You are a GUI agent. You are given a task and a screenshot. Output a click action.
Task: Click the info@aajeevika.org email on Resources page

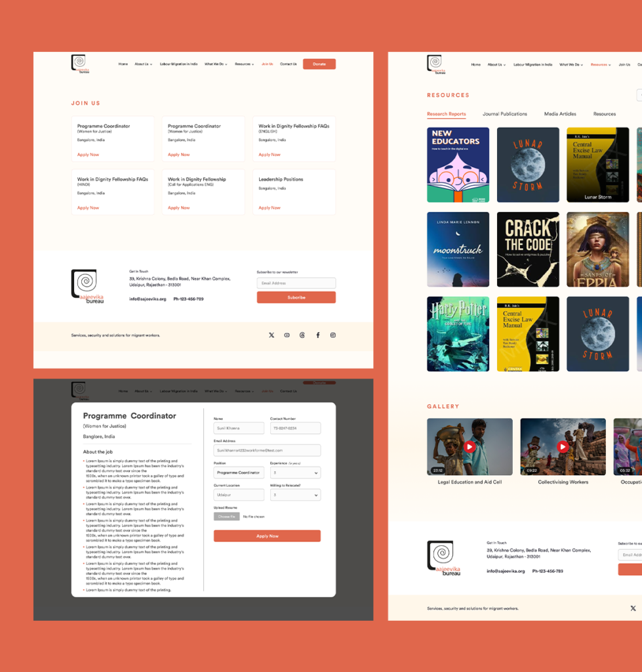(x=506, y=571)
